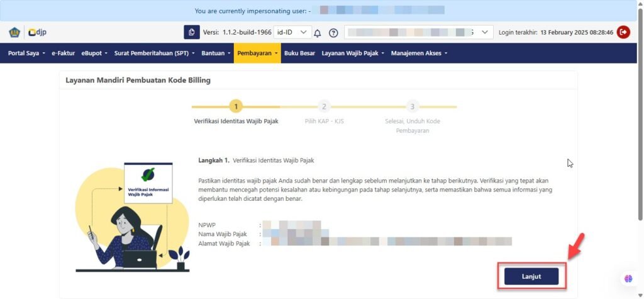The image size is (644, 299).
Task: Open the Pembayaran menu
Action: pos(258,53)
